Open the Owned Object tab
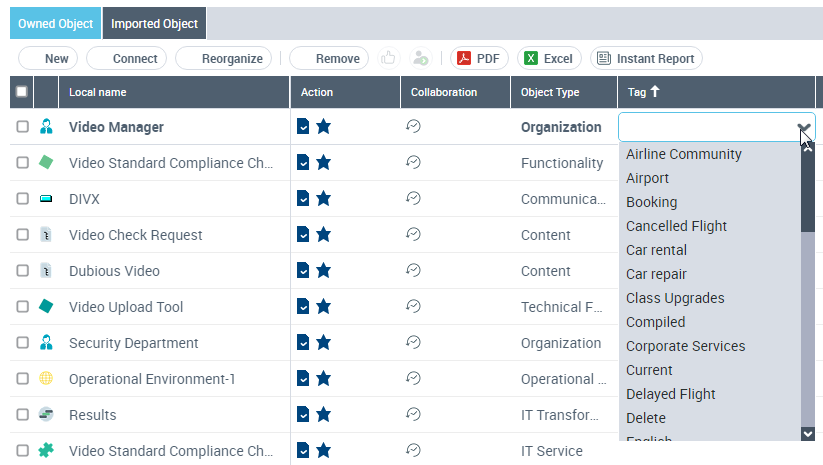Screen dimensions: 823x465 (56, 23)
